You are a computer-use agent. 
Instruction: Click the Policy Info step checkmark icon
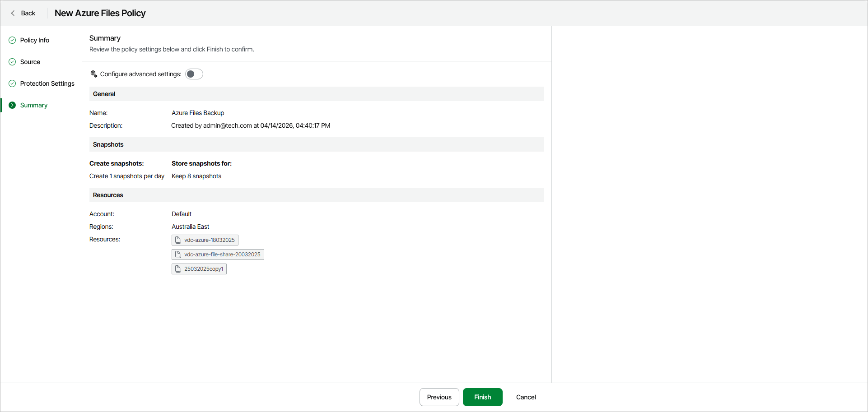(12, 40)
